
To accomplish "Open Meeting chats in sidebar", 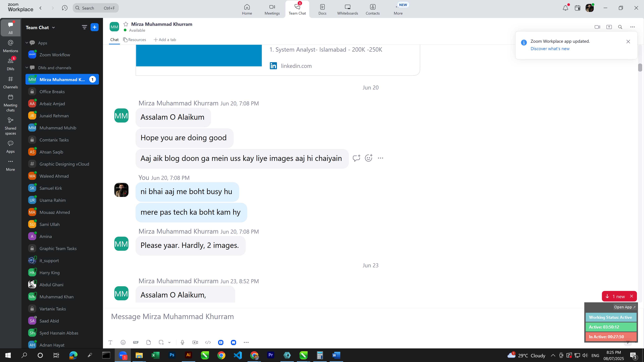I will [11, 103].
